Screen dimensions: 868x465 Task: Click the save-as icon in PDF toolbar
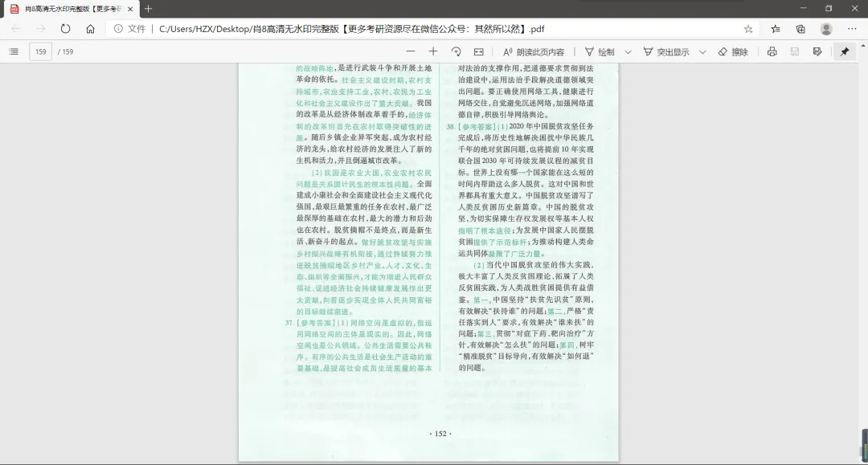click(x=817, y=51)
